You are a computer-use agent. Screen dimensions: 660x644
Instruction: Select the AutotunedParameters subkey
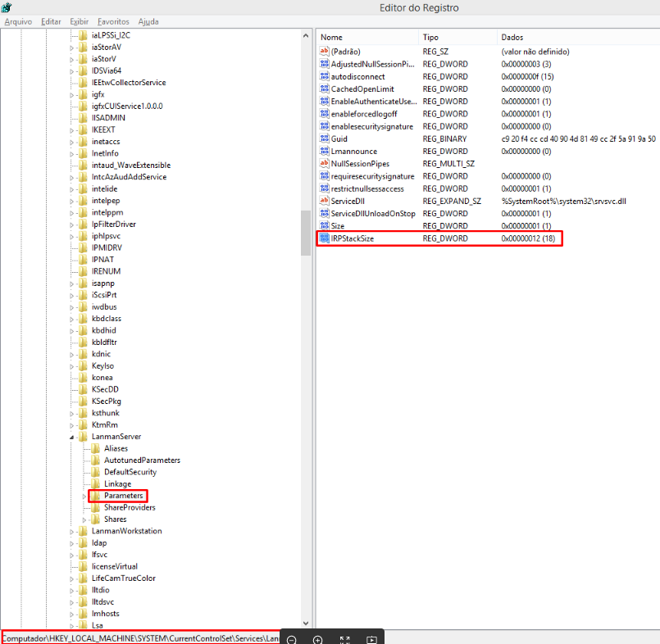coord(143,460)
